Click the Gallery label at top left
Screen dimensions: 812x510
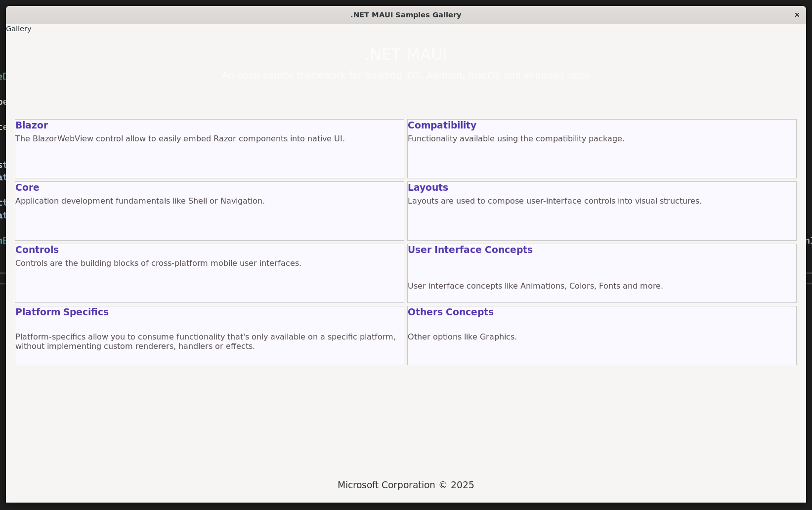click(19, 29)
